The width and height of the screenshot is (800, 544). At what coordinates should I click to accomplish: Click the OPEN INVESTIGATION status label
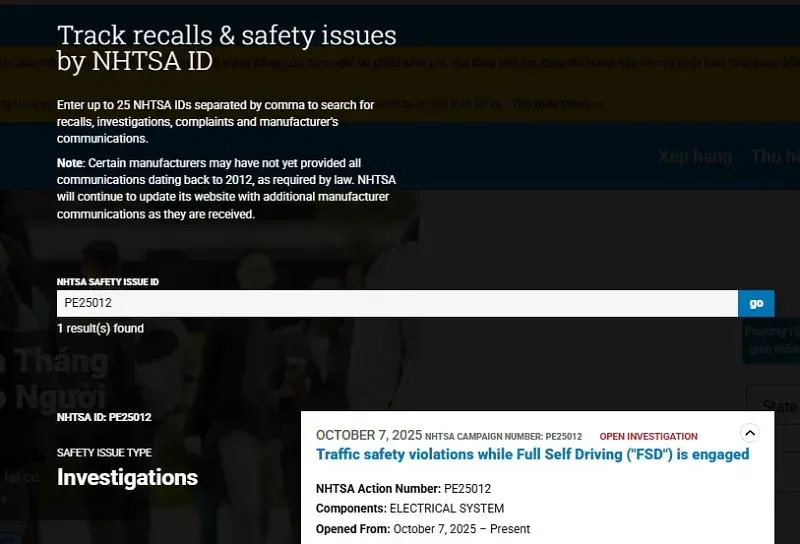(x=648, y=437)
